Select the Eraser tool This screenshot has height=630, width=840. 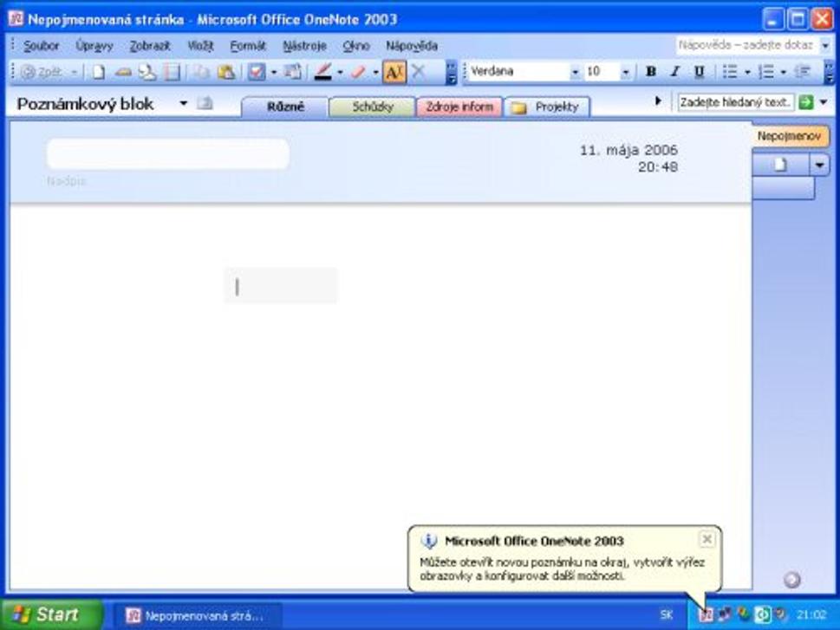point(358,72)
